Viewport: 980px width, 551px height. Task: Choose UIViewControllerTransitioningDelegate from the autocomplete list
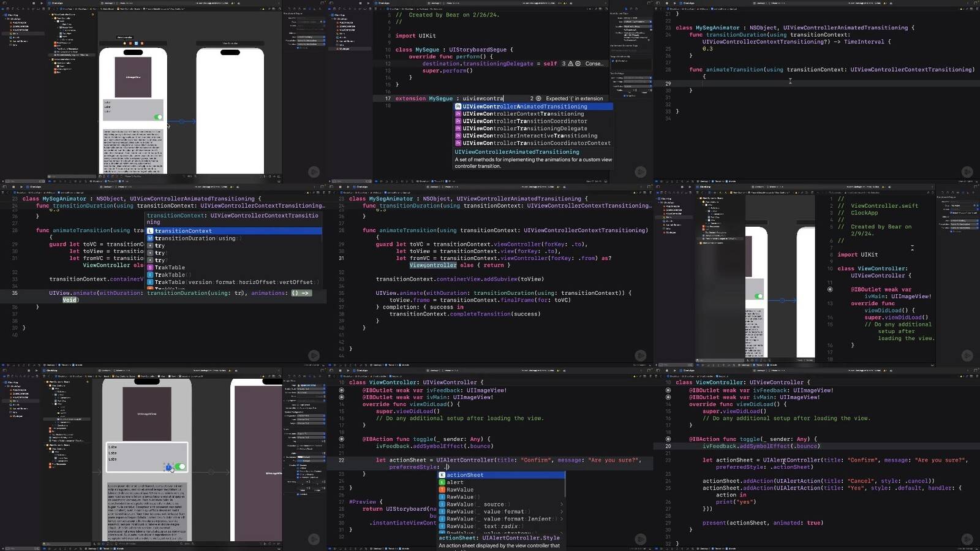pos(524,129)
